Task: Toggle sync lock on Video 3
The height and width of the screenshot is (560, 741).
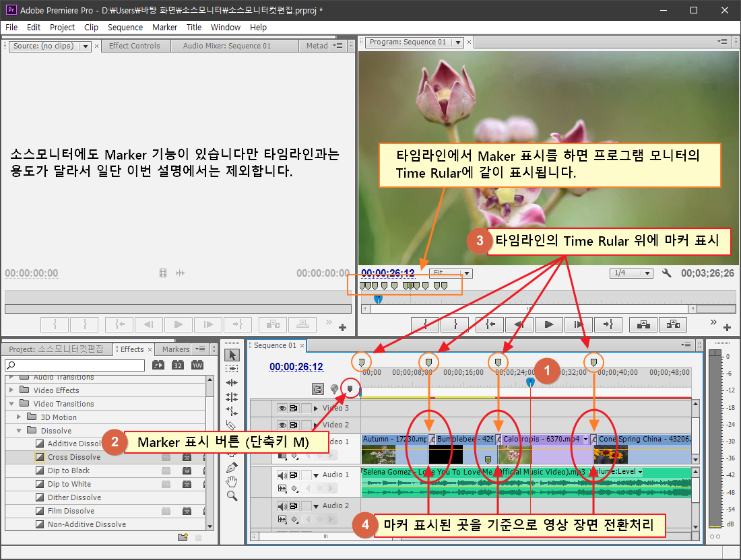Action: point(294,408)
